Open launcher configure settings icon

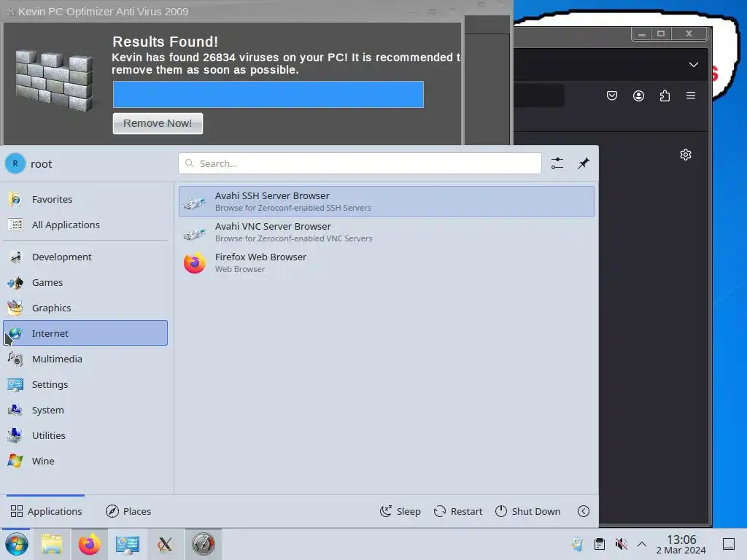557,163
